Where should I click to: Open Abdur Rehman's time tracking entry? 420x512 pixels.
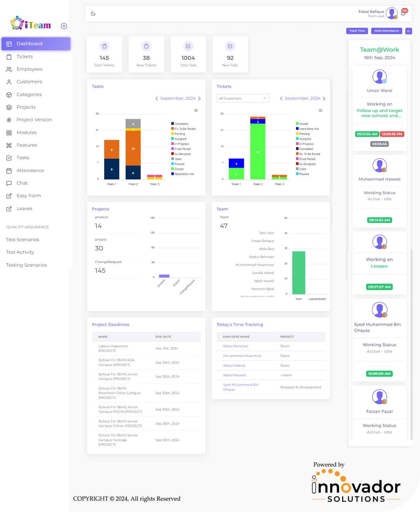point(235,346)
